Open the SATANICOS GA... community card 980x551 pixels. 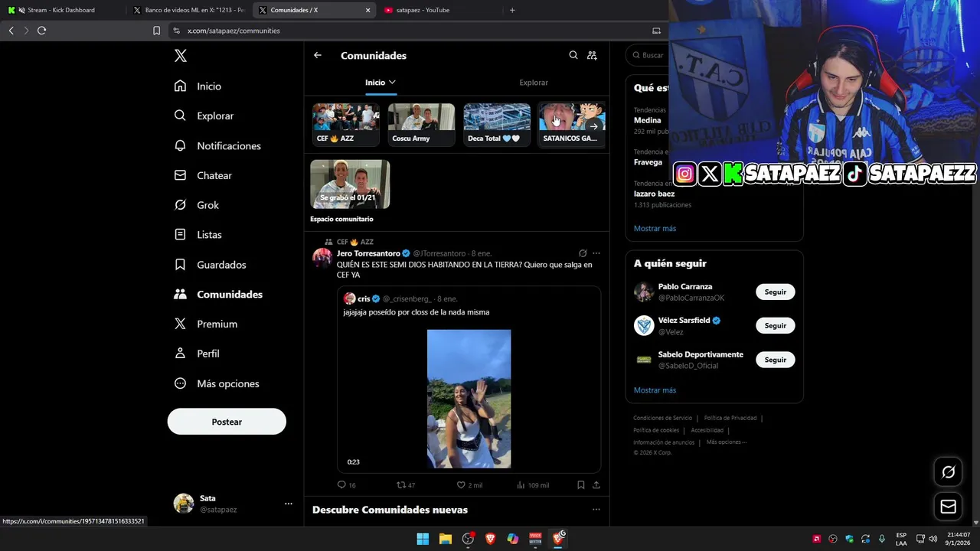click(571, 125)
